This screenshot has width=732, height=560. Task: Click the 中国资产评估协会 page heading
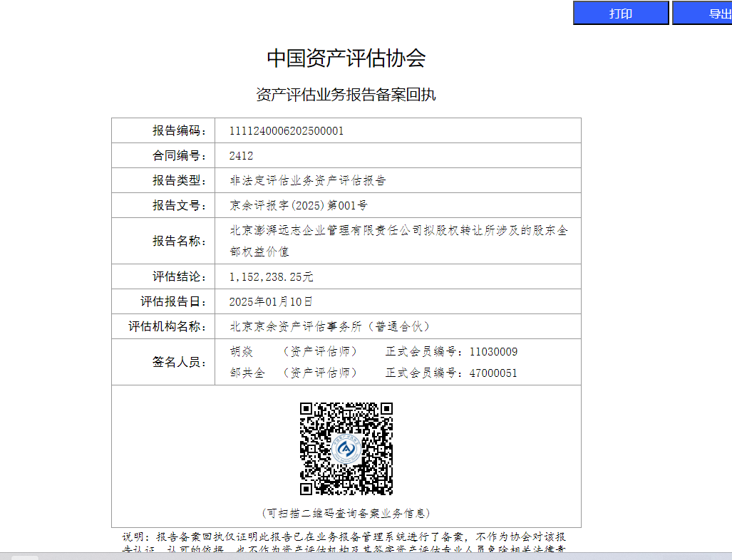346,58
